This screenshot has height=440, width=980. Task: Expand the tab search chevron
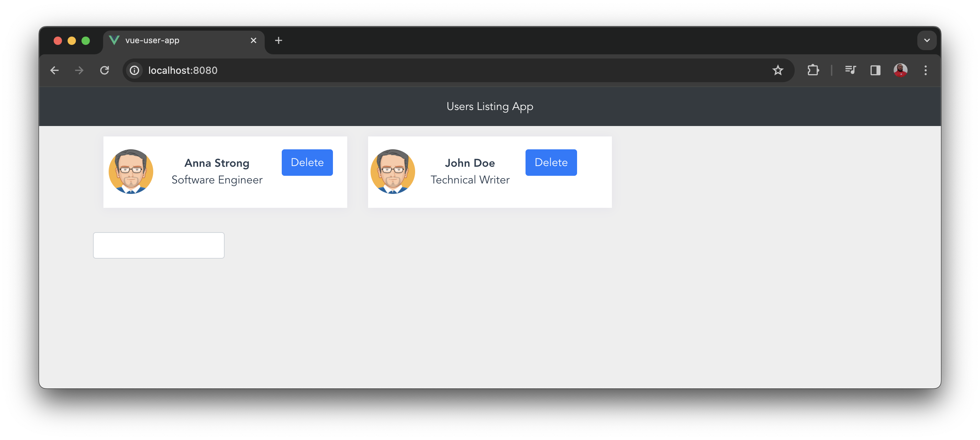(927, 40)
